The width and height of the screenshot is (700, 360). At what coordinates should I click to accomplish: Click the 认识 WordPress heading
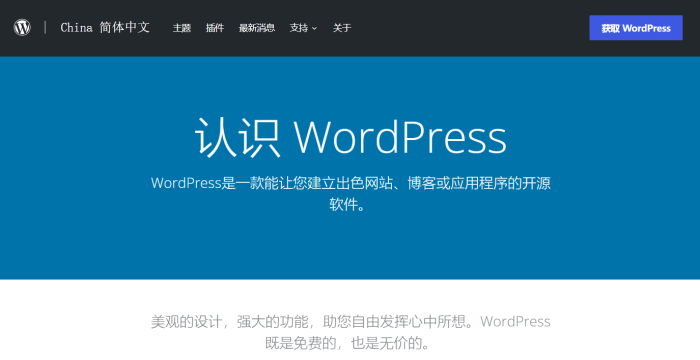coord(350,137)
